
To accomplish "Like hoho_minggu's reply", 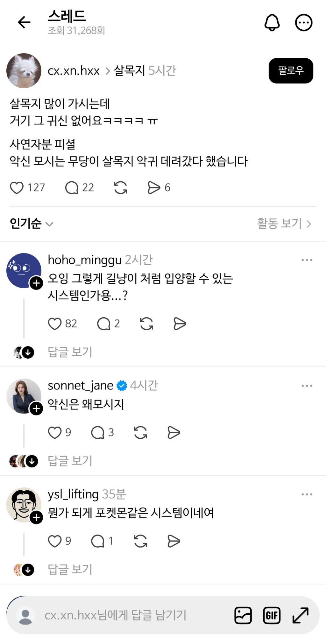I will click(55, 324).
